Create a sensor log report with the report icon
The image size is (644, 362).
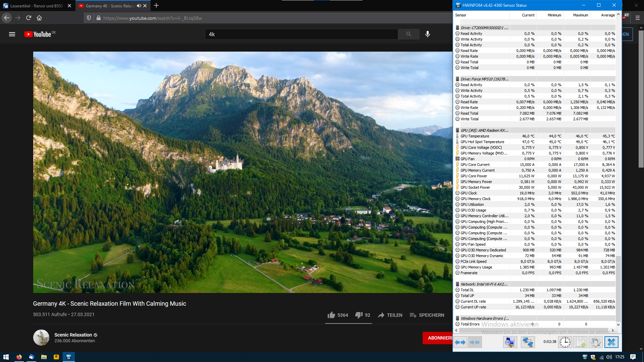tap(581, 342)
